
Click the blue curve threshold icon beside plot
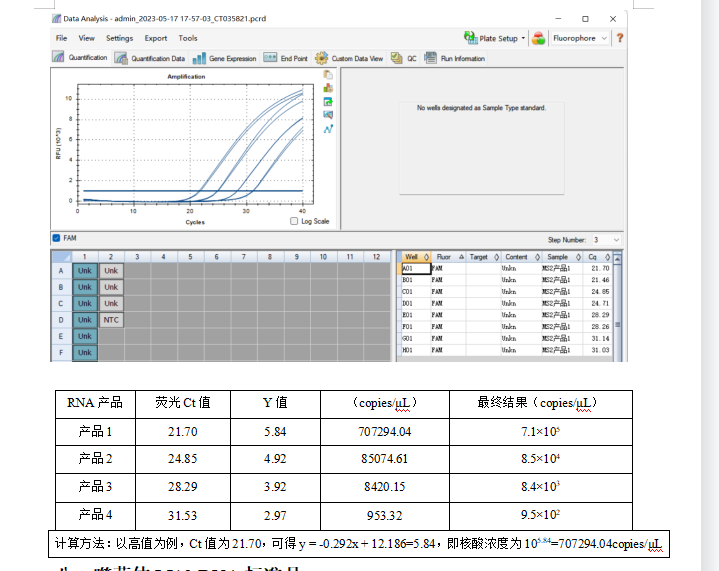(328, 129)
